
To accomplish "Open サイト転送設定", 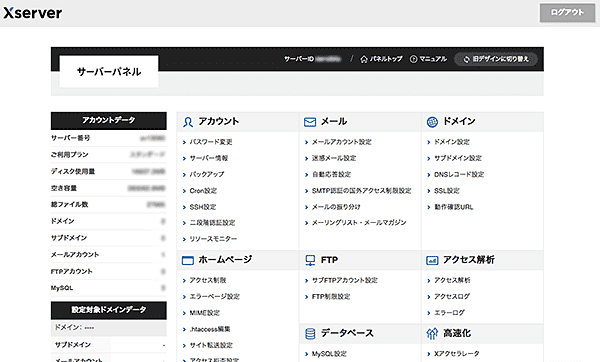I will pyautogui.click(x=211, y=345).
